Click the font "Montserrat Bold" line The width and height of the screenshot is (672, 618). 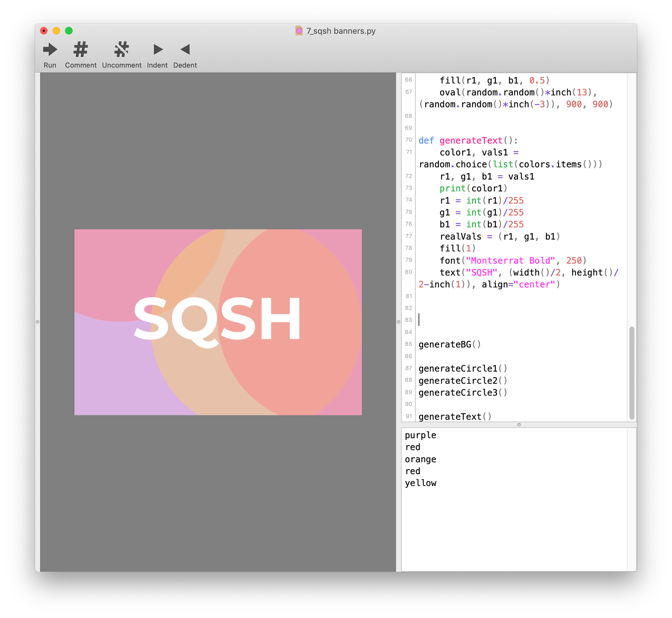tap(513, 260)
